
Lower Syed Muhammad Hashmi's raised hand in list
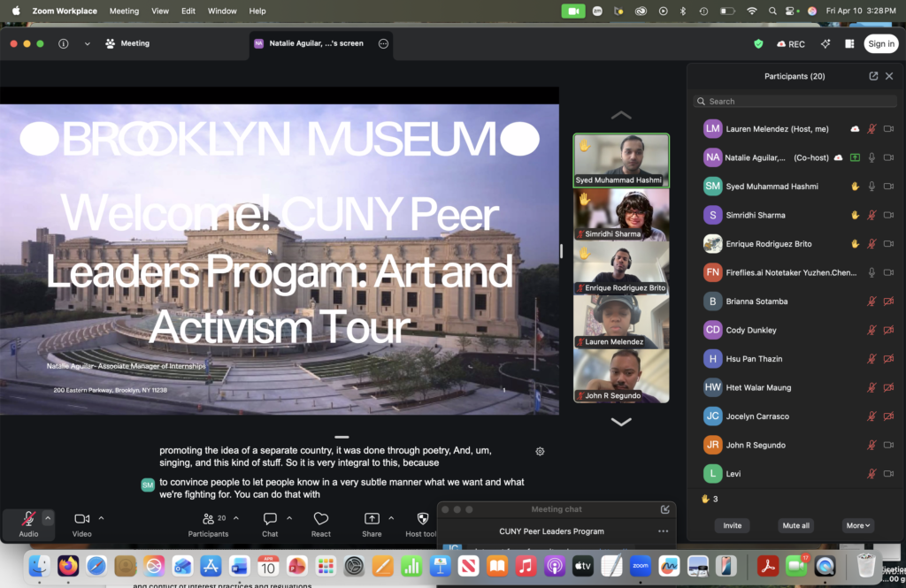tap(855, 186)
